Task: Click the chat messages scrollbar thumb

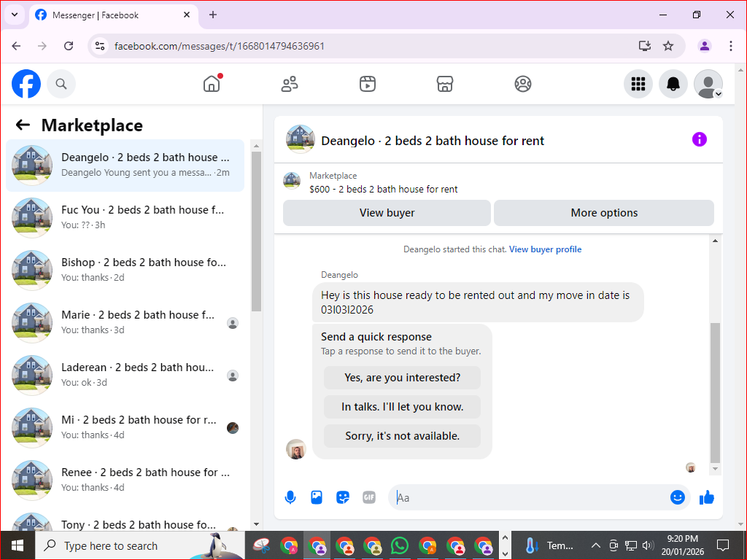Action: tap(715, 393)
